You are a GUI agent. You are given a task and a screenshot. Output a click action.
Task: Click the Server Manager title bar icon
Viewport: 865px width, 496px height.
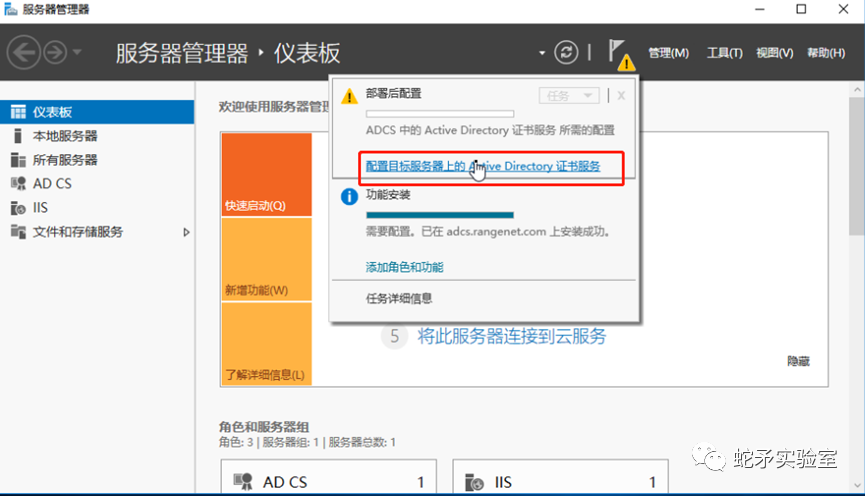click(x=10, y=9)
